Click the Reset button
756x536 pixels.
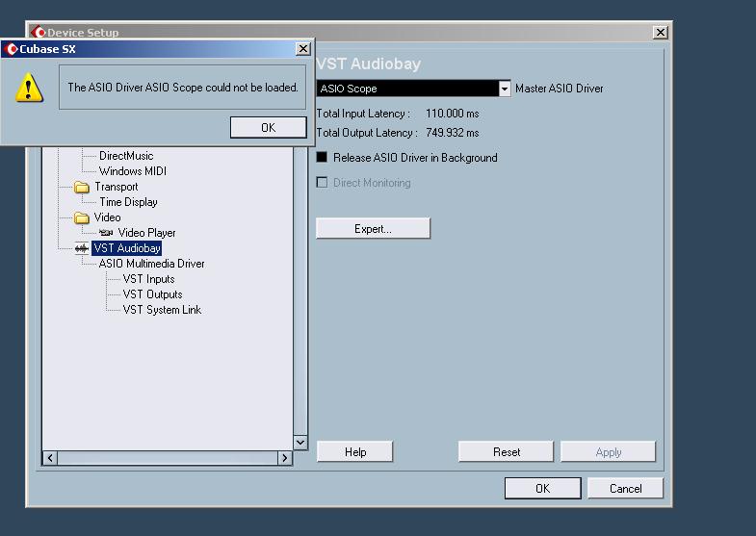point(506,451)
